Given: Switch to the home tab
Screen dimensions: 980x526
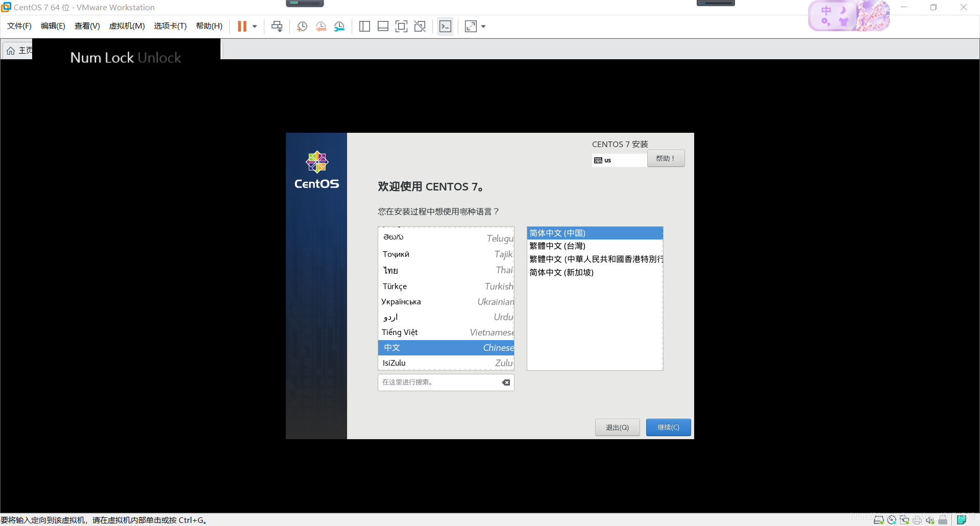Looking at the screenshot, I should [18, 51].
